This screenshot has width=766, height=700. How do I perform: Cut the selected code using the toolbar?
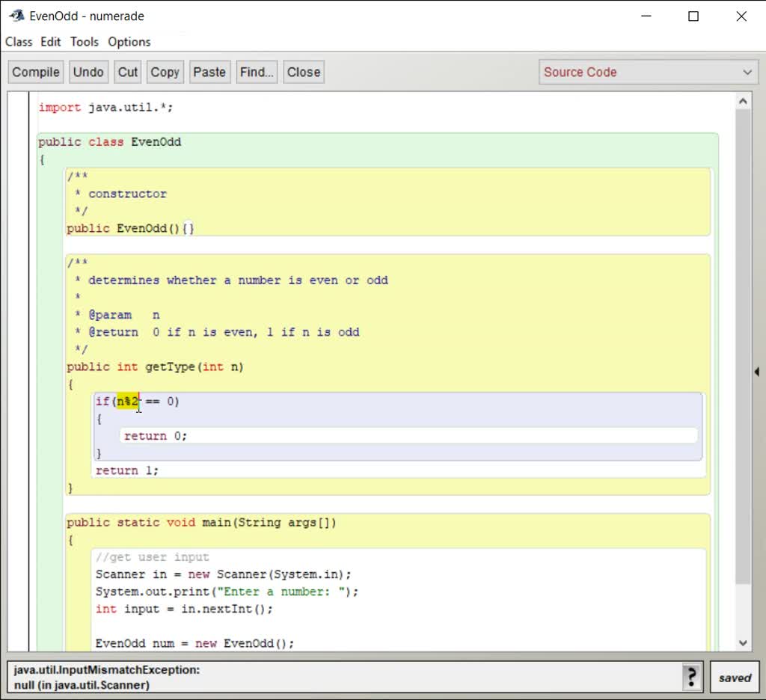pyautogui.click(x=127, y=72)
